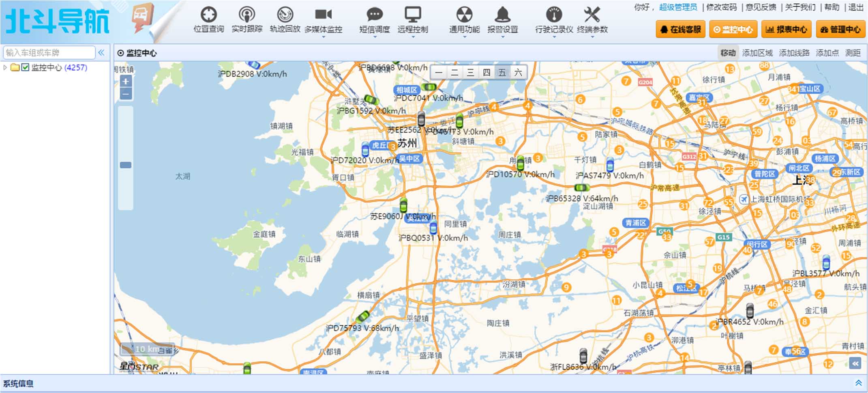
Task: Click the 多媒体监控 video camera icon
Action: (323, 15)
